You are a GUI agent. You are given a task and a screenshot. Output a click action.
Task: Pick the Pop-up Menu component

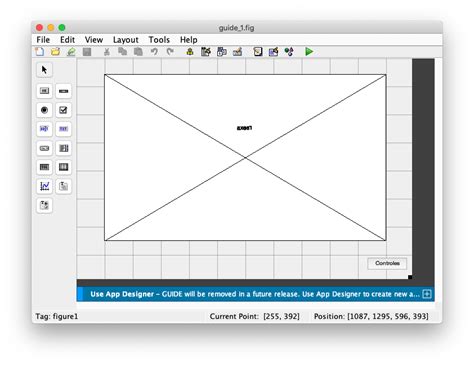point(44,148)
